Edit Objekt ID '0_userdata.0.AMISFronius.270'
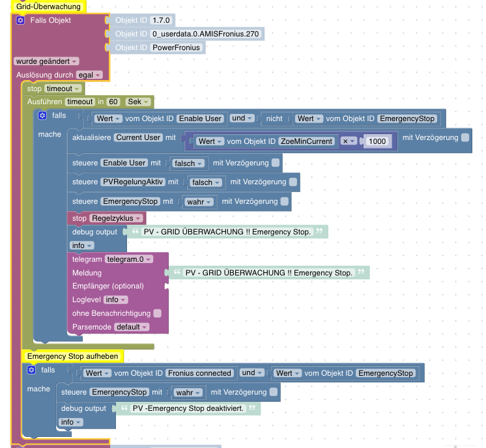The image size is (486, 448). click(205, 34)
